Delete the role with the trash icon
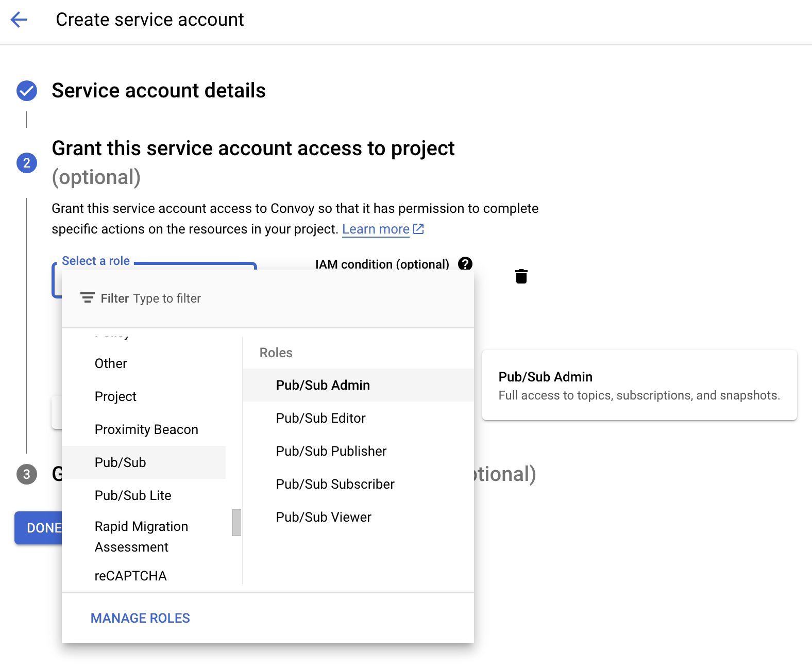The height and width of the screenshot is (666, 812). tap(521, 276)
